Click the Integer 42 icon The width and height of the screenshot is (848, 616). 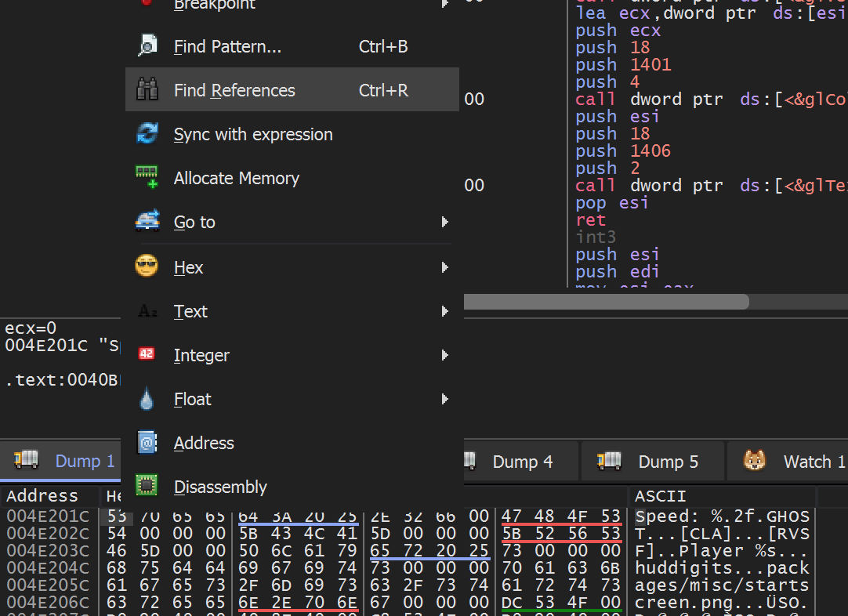tap(147, 354)
